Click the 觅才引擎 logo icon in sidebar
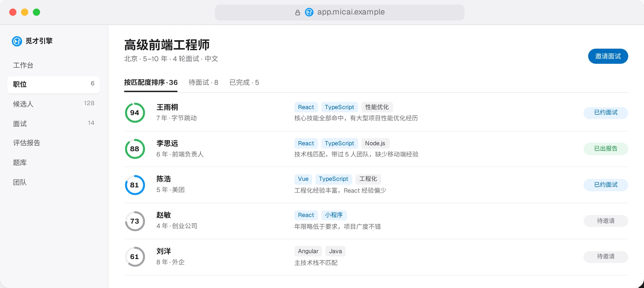The width and height of the screenshot is (644, 288). [17, 41]
